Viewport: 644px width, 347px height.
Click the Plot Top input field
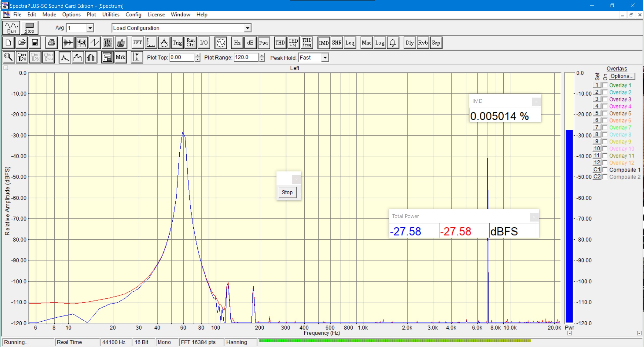(182, 57)
